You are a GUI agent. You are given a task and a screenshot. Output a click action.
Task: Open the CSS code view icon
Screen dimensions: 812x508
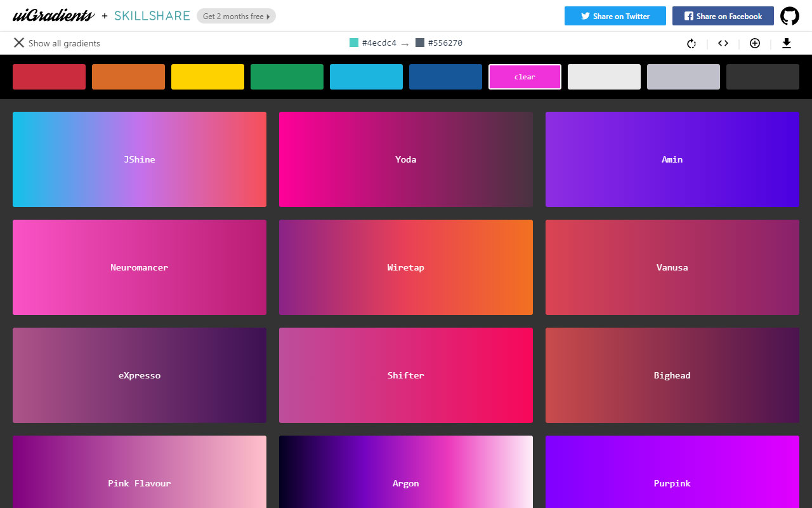[723, 43]
